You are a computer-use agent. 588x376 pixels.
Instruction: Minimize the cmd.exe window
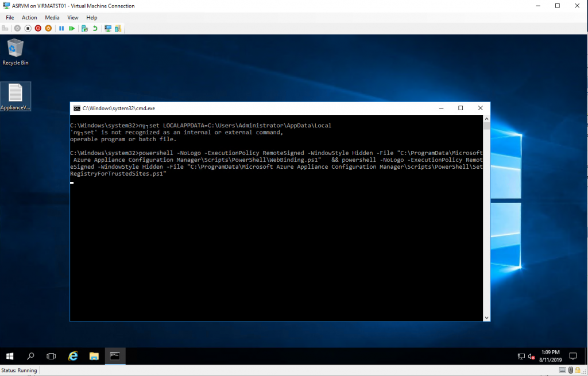pos(442,108)
